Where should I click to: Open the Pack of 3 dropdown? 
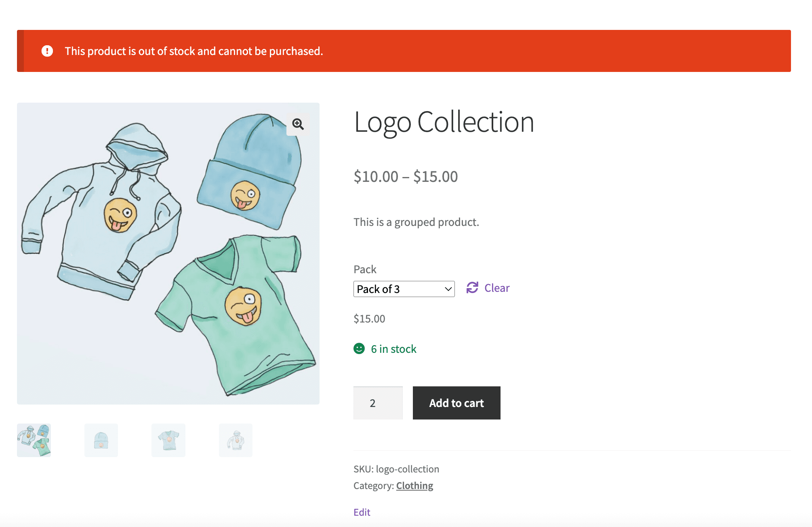404,289
